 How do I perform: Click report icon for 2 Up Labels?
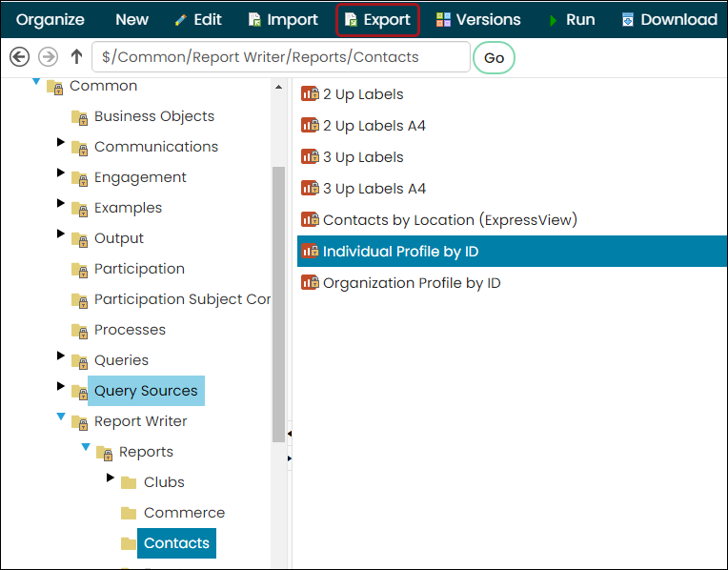coord(310,93)
